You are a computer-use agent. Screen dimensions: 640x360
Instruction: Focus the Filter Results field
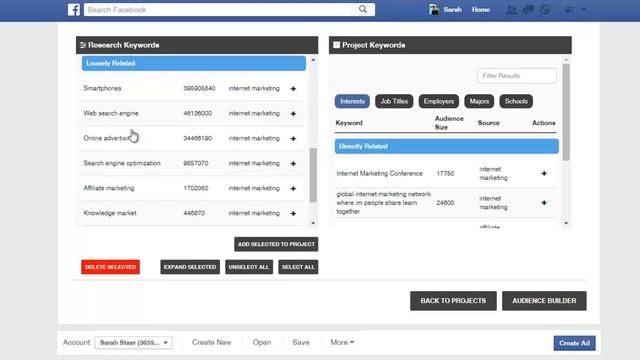(x=516, y=76)
